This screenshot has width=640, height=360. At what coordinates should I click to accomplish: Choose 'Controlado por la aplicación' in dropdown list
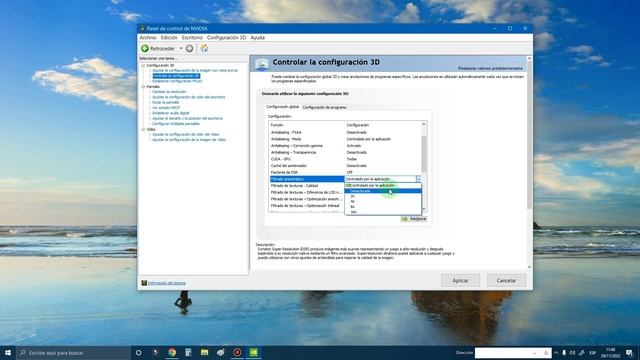pos(383,186)
